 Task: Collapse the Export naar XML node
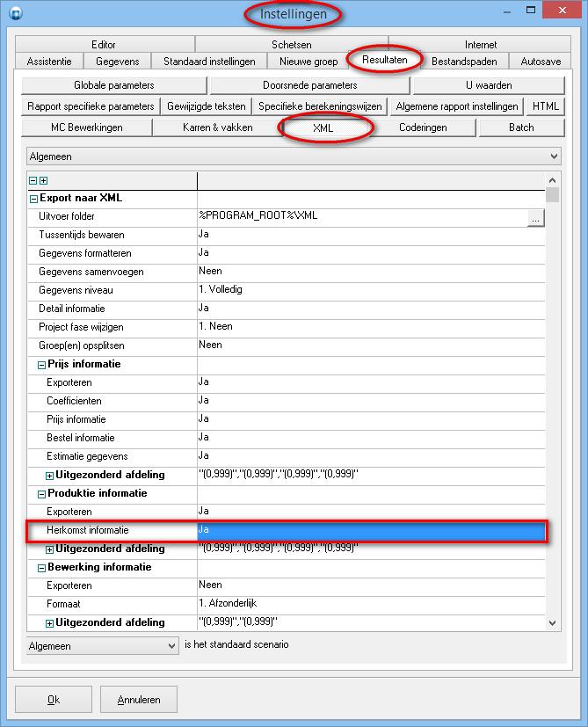pyautogui.click(x=33, y=199)
